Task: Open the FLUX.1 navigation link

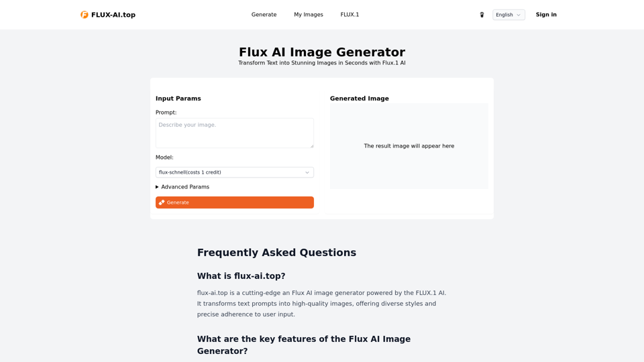Action: (350, 15)
